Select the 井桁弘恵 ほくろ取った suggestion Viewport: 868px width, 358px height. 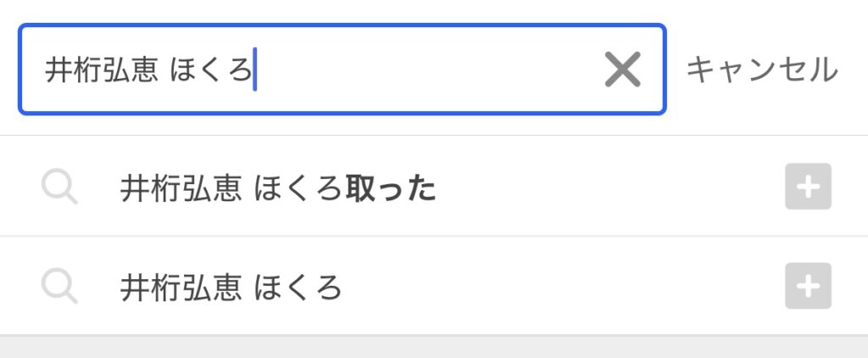[x=434, y=186]
